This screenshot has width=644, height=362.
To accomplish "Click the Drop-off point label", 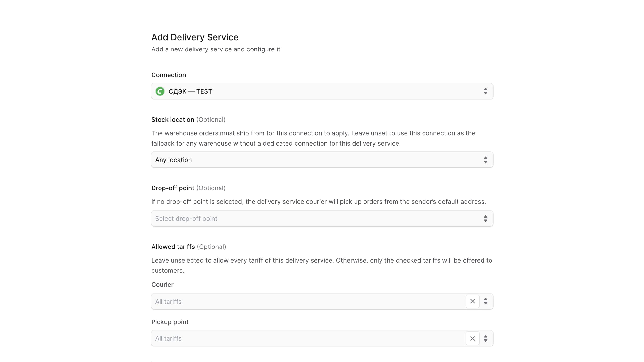I will coord(172,188).
